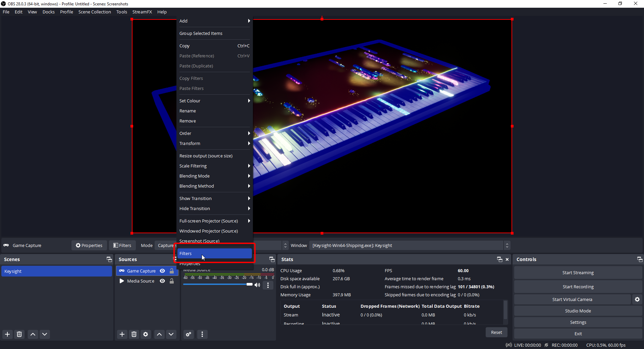Click Start Streaming

[578, 272]
